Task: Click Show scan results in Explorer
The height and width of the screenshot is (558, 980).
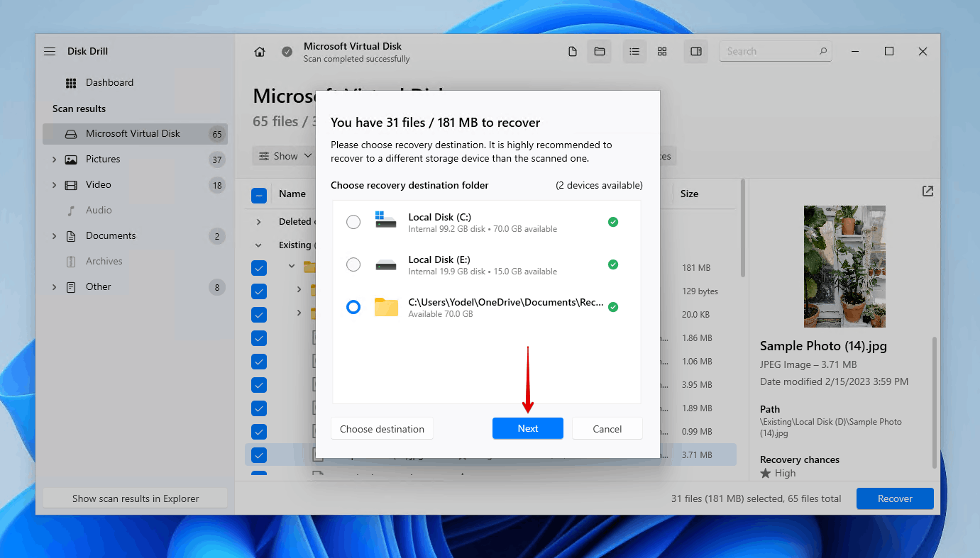Action: 136,498
